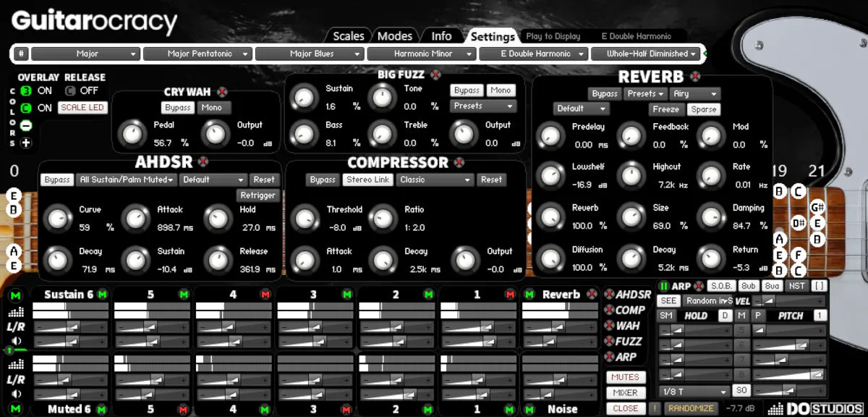The image size is (868, 417).
Task: Toggle Retrigger in the AHDSR section
Action: tap(258, 195)
